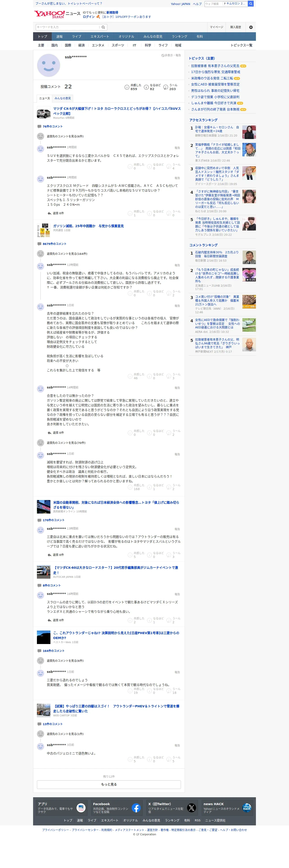Click the ssb user profile avatar

click(x=48, y=65)
